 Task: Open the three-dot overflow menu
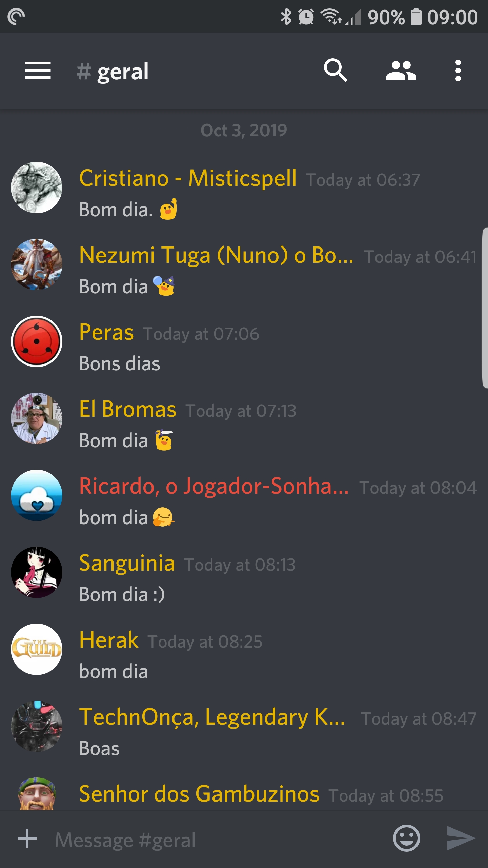click(x=458, y=71)
